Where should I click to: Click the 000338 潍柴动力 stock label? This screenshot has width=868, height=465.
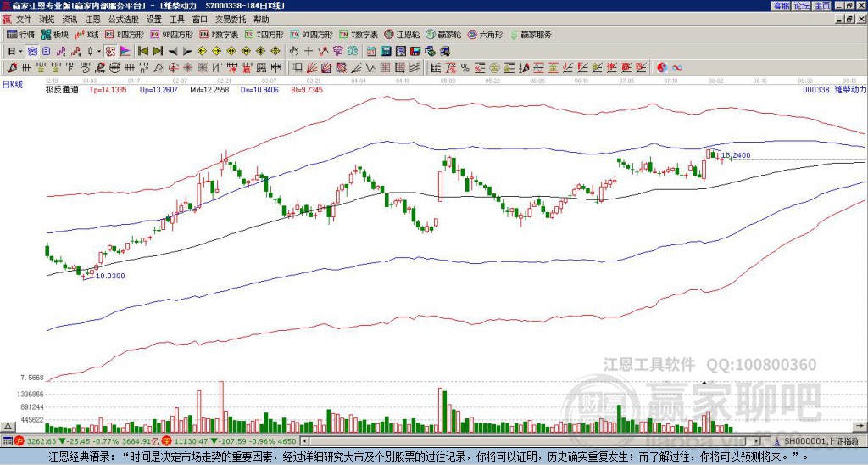834,89
